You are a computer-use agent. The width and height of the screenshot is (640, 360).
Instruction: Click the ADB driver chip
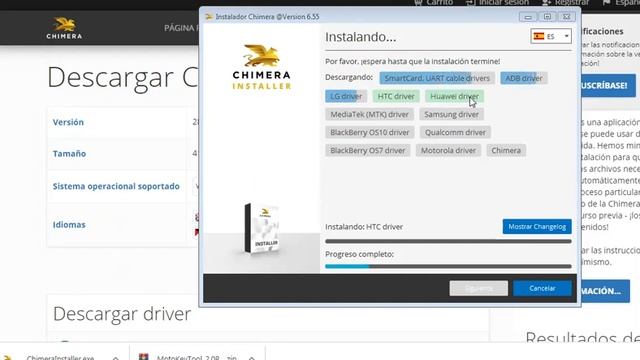pos(524,78)
